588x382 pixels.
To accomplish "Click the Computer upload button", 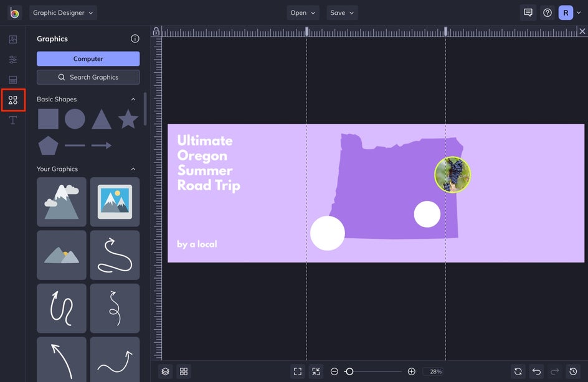I will click(88, 59).
